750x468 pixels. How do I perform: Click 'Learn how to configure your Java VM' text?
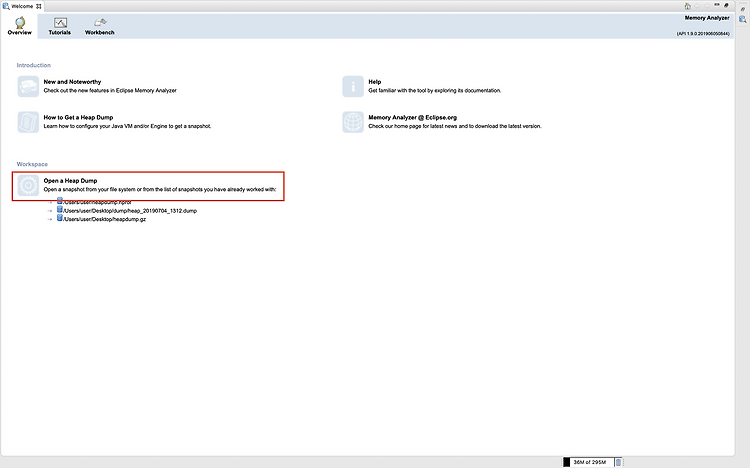[x=127, y=126]
